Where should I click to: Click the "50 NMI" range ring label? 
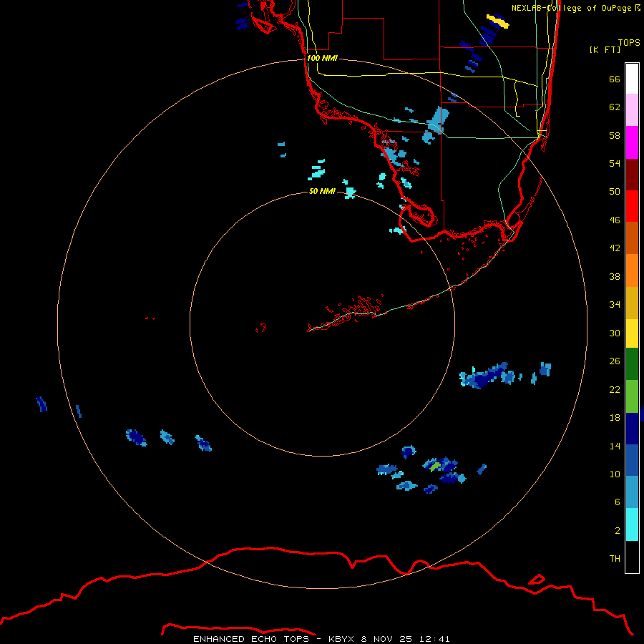[x=322, y=191]
